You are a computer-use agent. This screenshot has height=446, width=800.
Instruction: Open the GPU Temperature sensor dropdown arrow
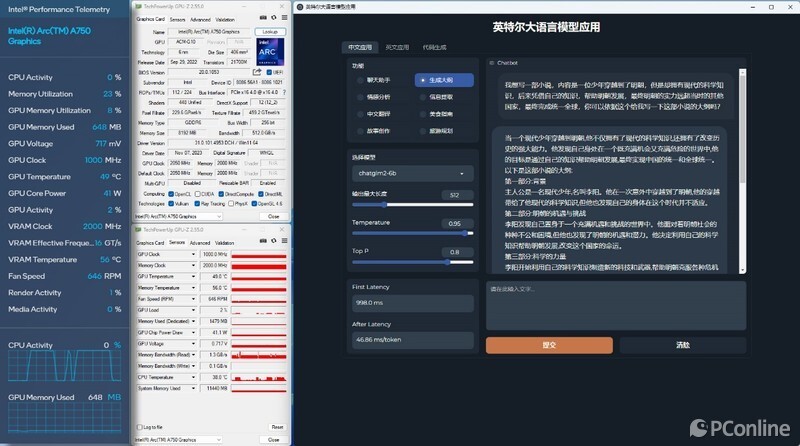pyautogui.click(x=193, y=277)
